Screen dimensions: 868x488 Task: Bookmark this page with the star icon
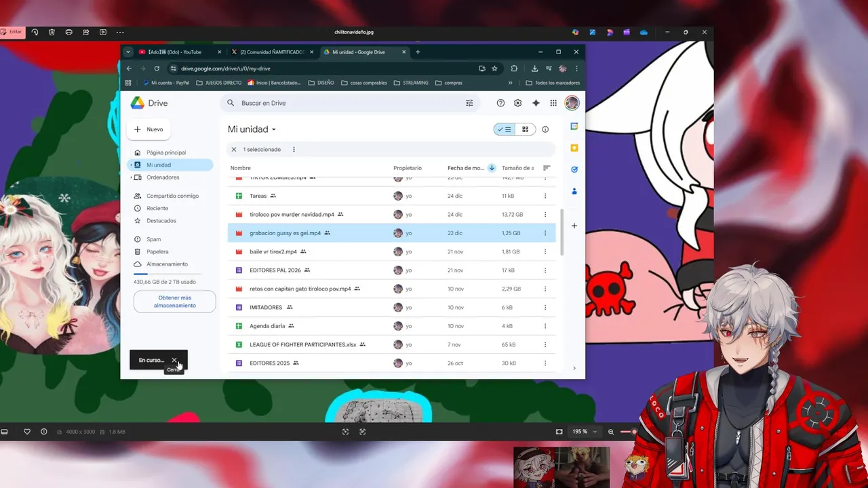(494, 68)
